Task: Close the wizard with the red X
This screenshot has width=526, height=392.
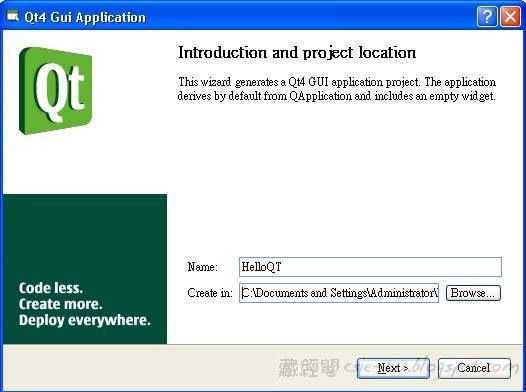Action: click(x=510, y=16)
